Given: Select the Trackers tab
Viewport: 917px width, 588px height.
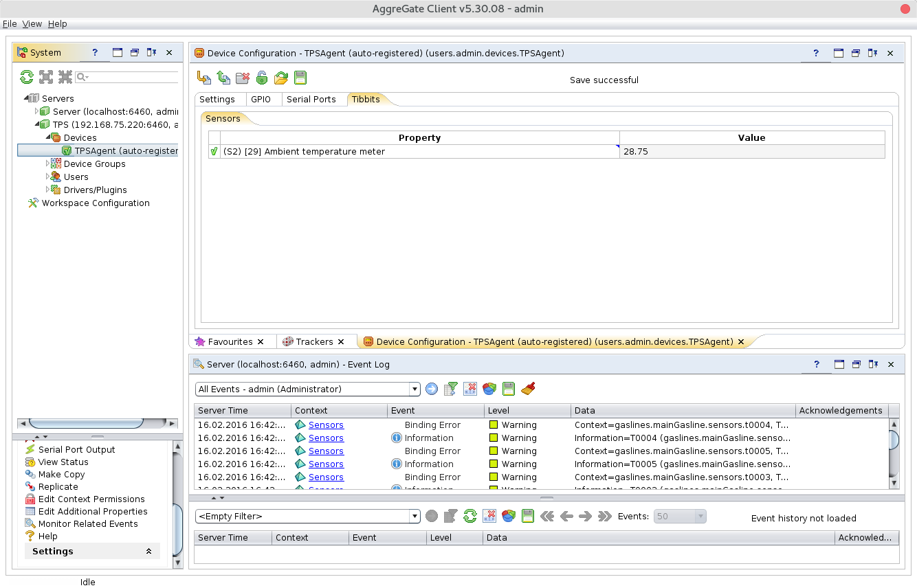Looking at the screenshot, I should click(x=315, y=341).
